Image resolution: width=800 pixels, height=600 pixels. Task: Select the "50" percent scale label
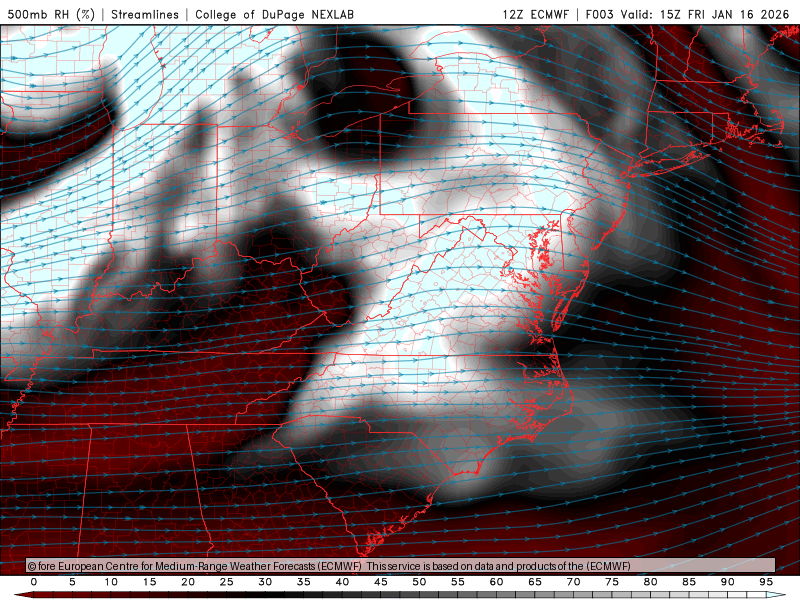419,582
